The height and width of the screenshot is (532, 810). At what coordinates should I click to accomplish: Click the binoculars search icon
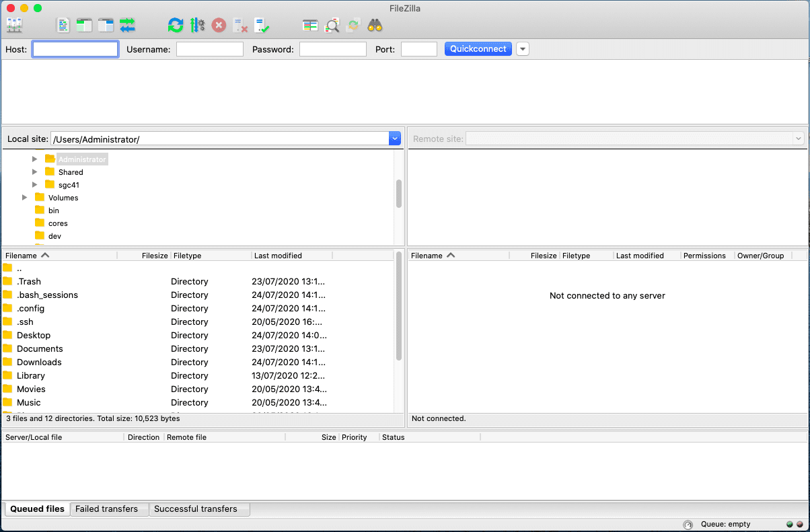(375, 26)
